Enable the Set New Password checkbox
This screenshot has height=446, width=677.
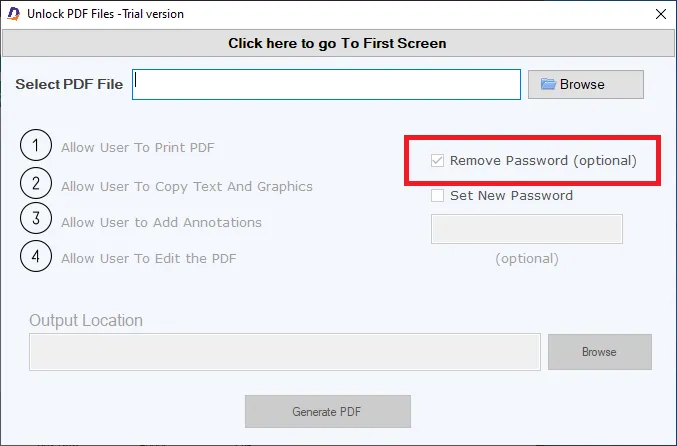[x=437, y=196]
